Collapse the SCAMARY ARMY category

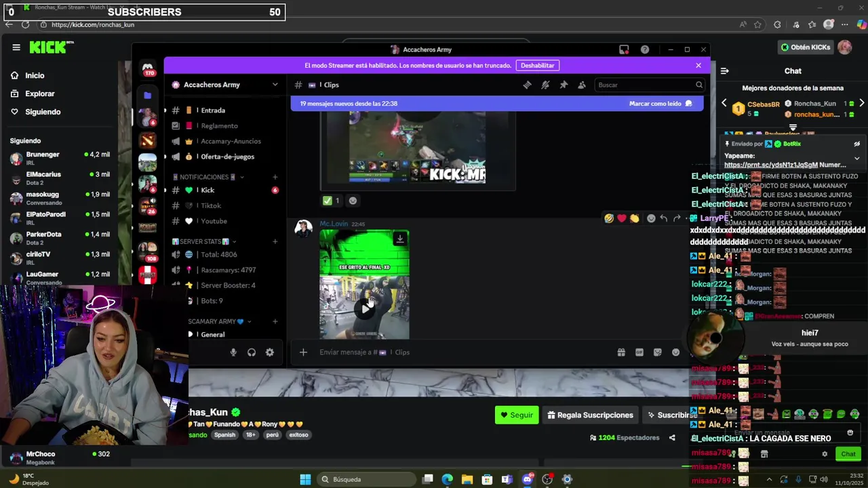click(x=216, y=321)
